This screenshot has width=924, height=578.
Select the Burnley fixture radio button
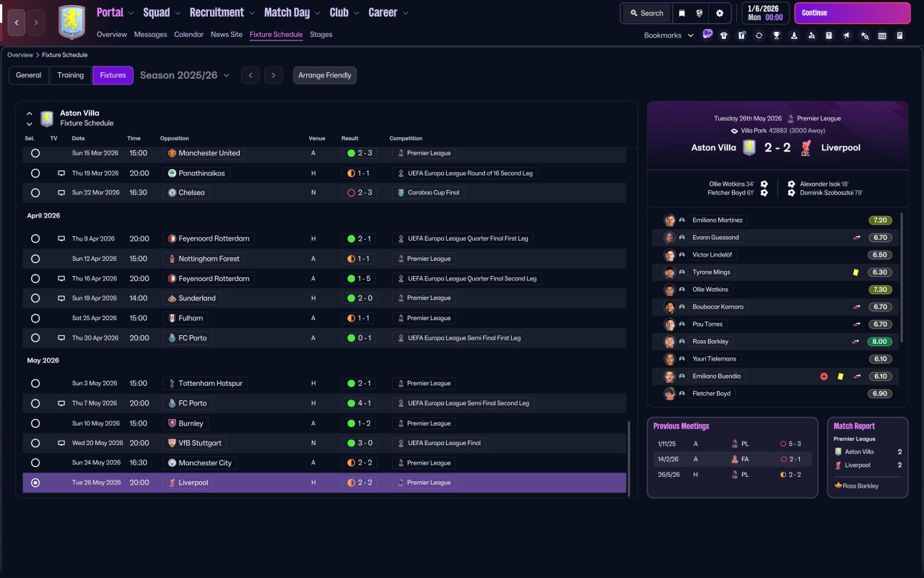tap(35, 423)
